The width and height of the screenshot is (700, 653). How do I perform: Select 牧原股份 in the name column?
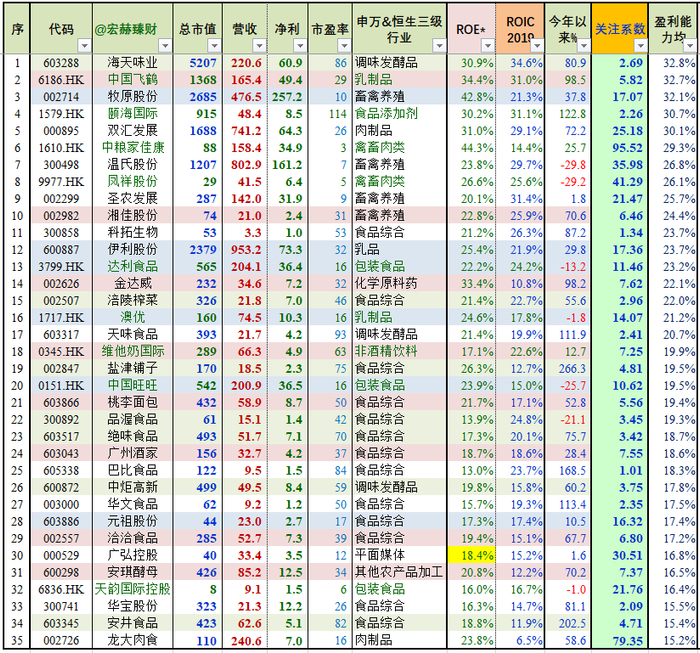click(x=133, y=97)
